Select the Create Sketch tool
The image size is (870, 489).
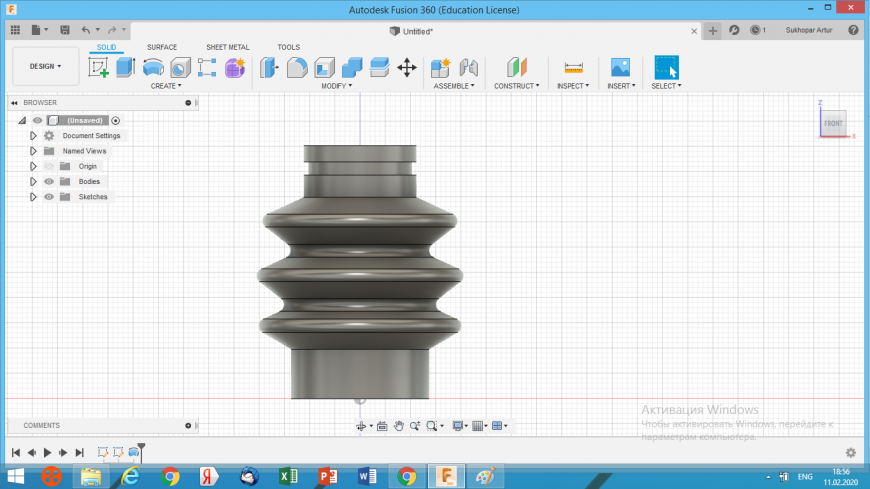click(x=98, y=68)
